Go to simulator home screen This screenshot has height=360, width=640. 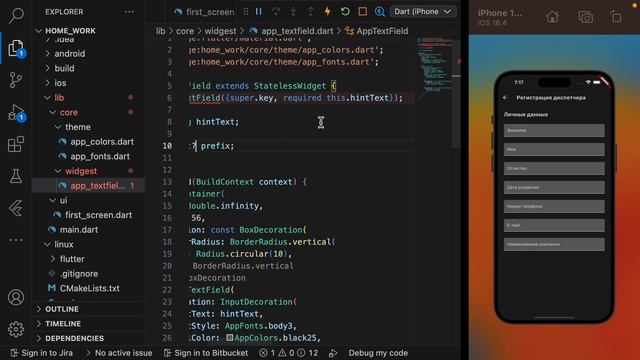pyautogui.click(x=552, y=17)
